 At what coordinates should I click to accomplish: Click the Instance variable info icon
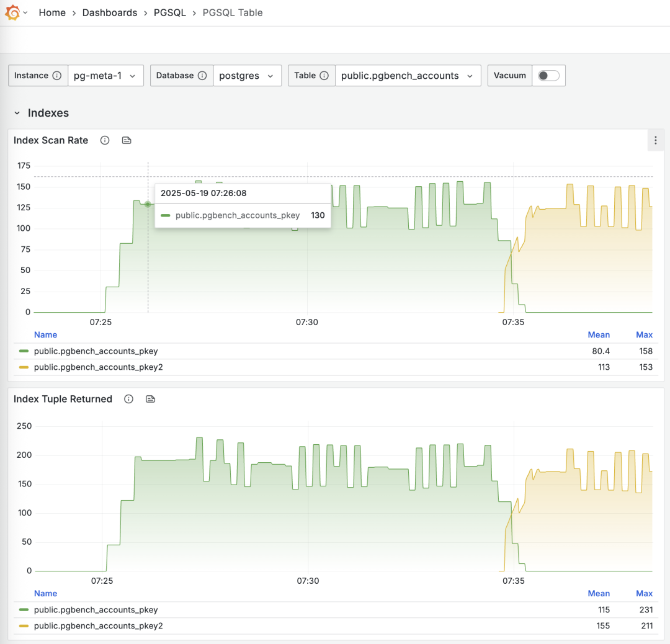pos(57,76)
